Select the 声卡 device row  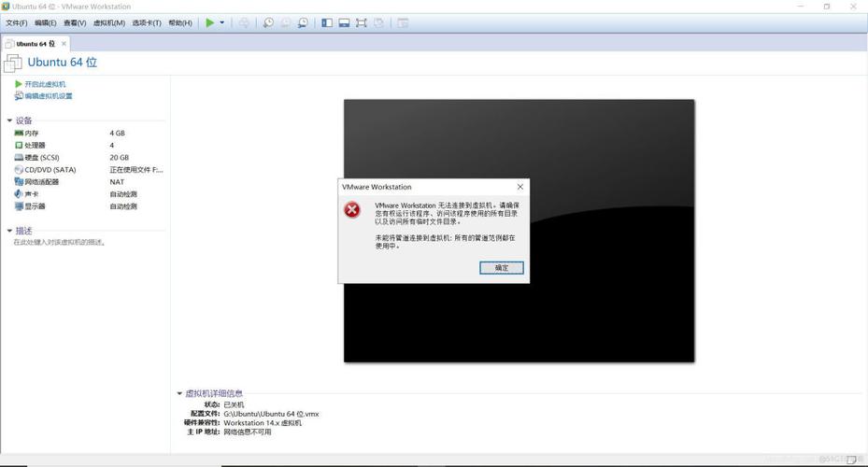point(89,193)
